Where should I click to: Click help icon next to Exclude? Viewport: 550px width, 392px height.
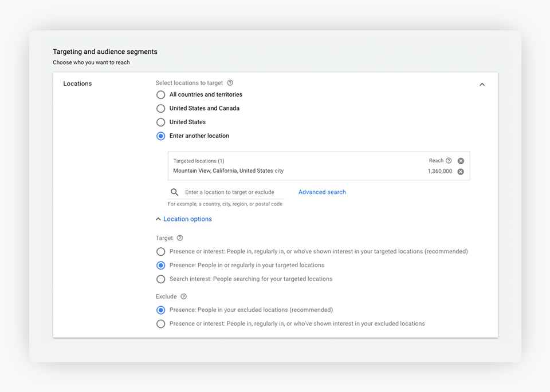[183, 296]
